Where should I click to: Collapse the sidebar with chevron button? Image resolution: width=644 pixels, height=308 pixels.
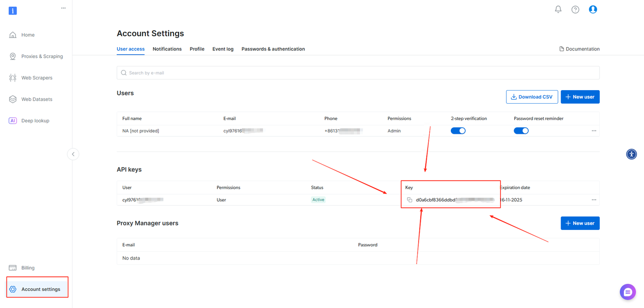(x=73, y=154)
